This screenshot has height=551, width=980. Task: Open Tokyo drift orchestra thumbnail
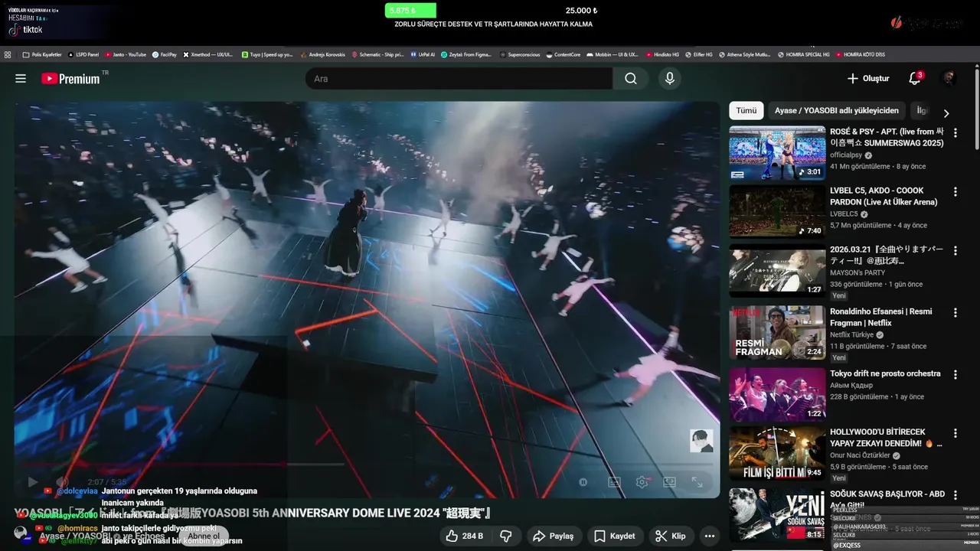pyautogui.click(x=777, y=394)
